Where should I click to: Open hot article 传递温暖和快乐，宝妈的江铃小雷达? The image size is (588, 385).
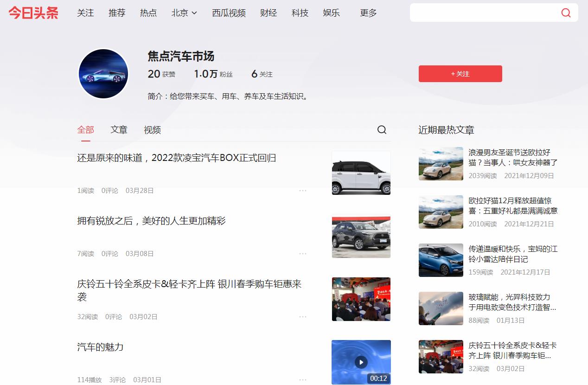click(513, 254)
